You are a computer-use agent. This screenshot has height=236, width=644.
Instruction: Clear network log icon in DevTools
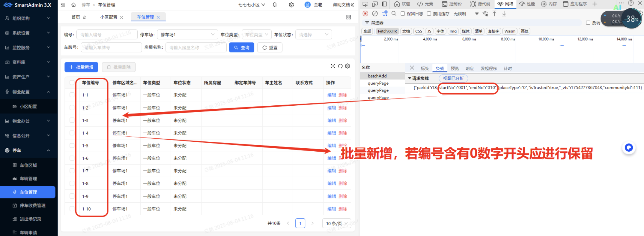[375, 14]
